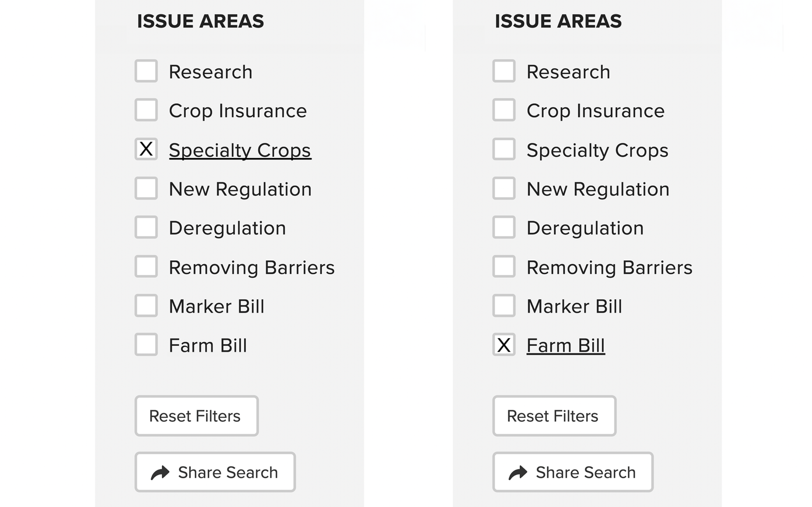Click the underlined Farm Bill label
This screenshot has width=812, height=507.
[566, 346]
